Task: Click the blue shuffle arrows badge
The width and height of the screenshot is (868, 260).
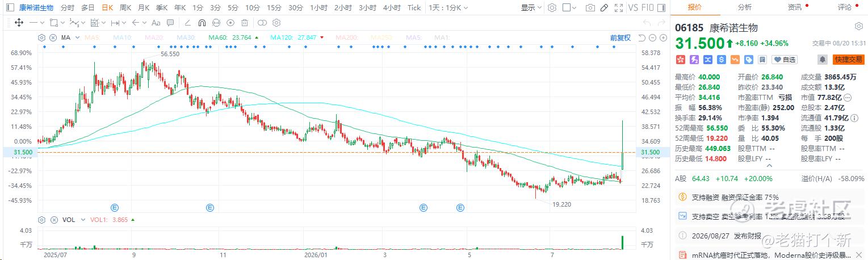Action: (x=708, y=59)
